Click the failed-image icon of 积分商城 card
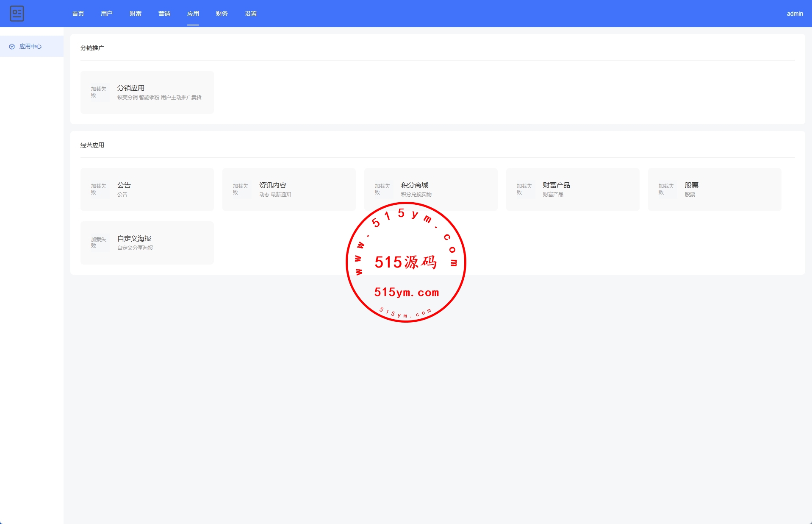 pyautogui.click(x=383, y=190)
